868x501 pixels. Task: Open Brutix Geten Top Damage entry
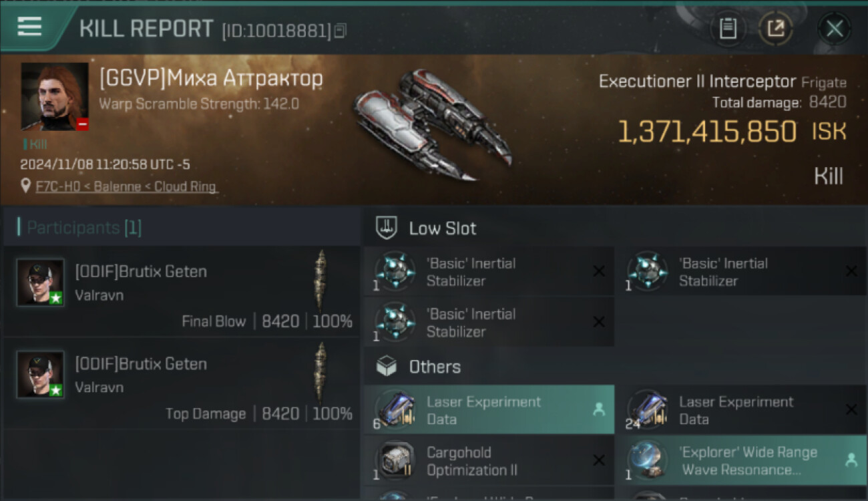[x=182, y=383]
